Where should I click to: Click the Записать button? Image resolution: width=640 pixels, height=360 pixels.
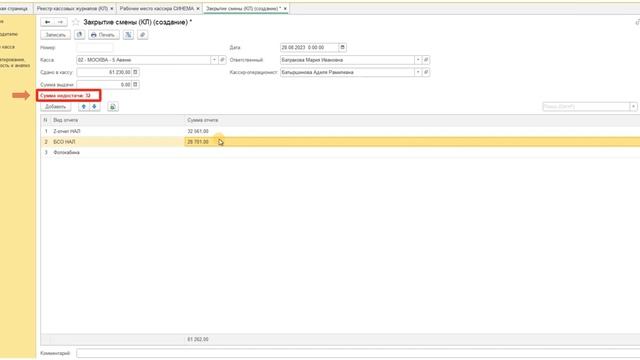coord(56,35)
